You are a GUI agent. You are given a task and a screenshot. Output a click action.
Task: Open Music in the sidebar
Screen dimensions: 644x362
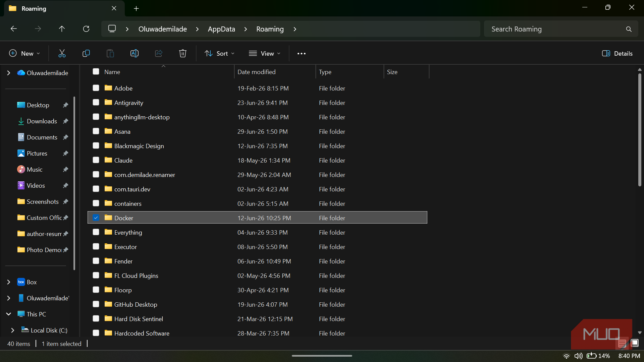click(35, 169)
